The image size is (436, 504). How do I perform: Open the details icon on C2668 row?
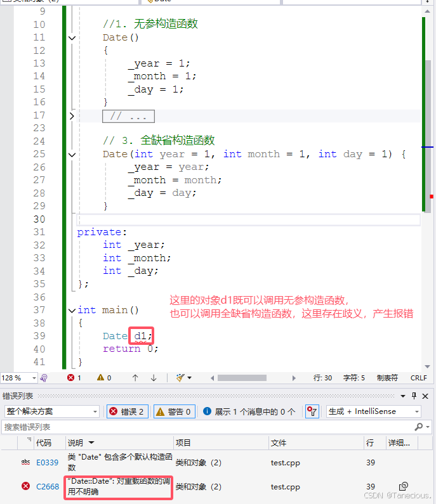[x=403, y=486]
